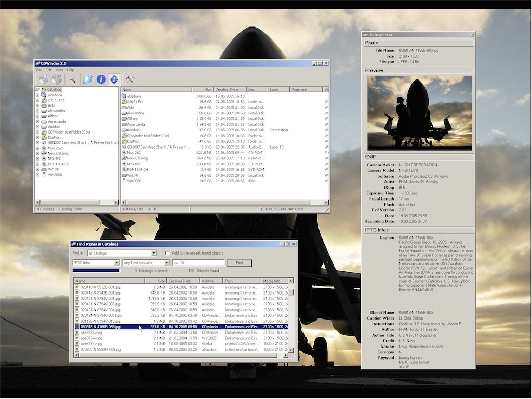Screen dimensions: 532x399
Task: Open the hammer and wrench tools icon
Action: click(130, 79)
